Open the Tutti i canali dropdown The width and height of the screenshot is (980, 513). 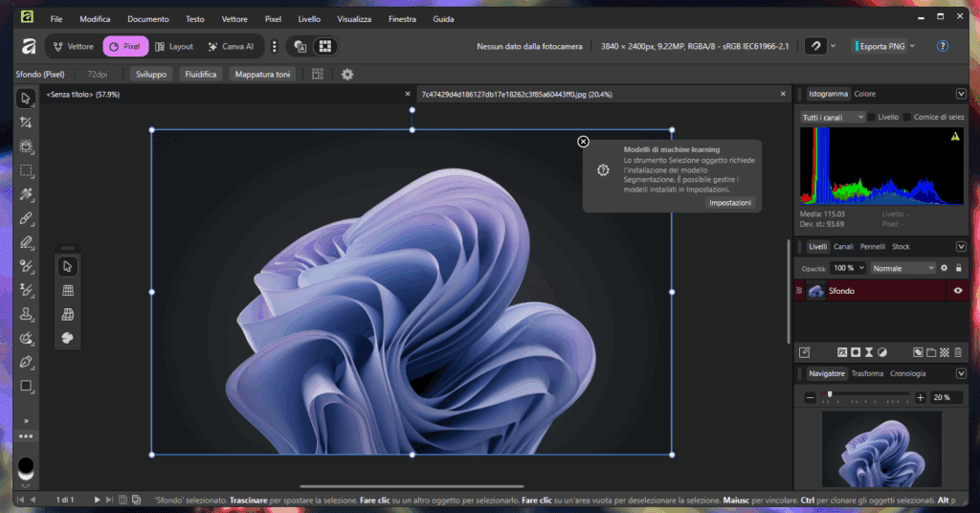click(833, 117)
